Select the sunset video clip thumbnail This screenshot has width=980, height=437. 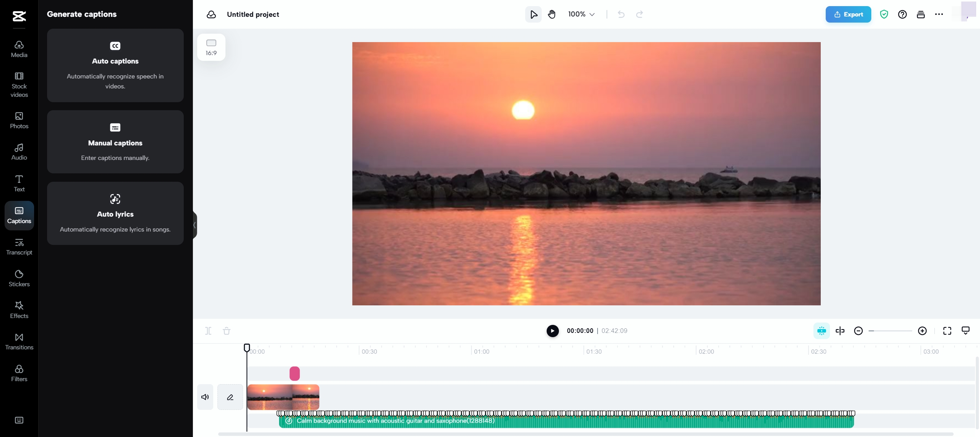[283, 397]
